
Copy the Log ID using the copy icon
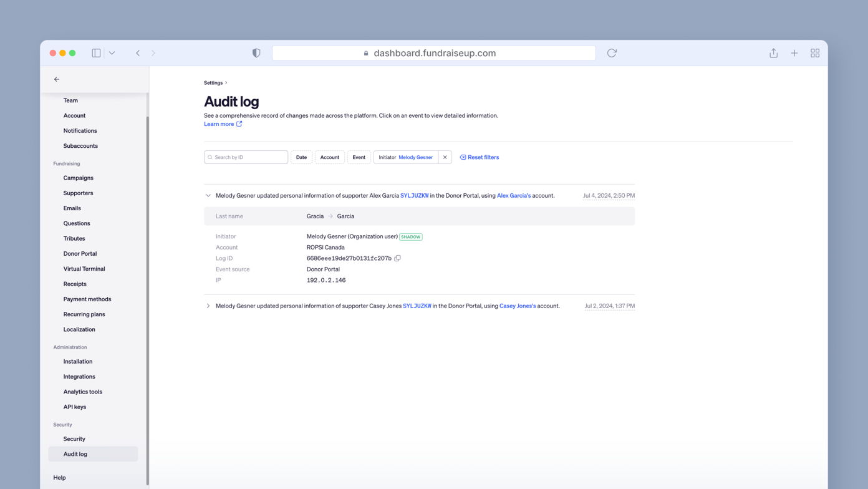[x=397, y=258]
